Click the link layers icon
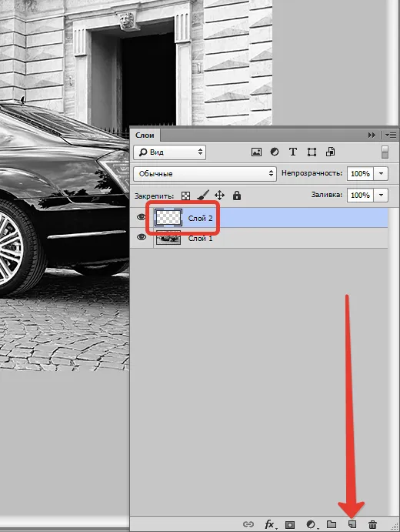The height and width of the screenshot is (532, 400). tap(248, 524)
